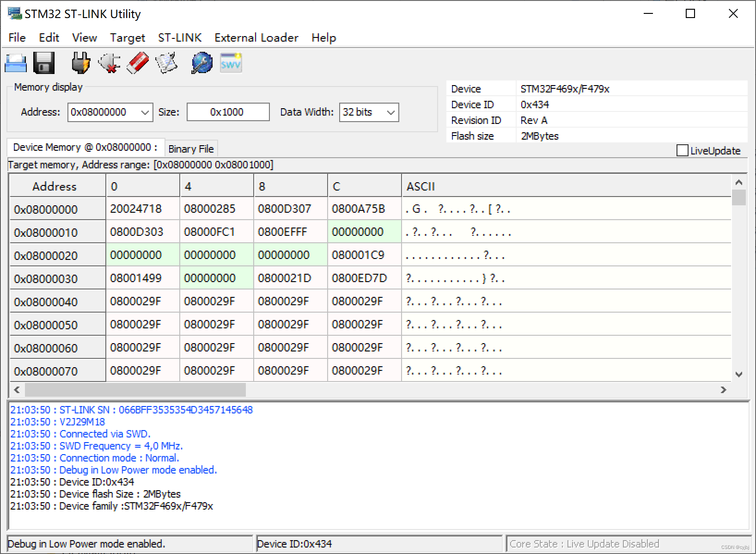Viewport: 756px width, 554px height.
Task: Open the Edit menu
Action: 49,37
